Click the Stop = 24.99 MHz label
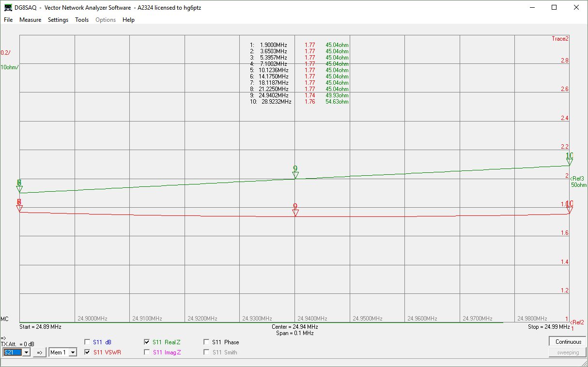This screenshot has height=367, width=588. 548,327
